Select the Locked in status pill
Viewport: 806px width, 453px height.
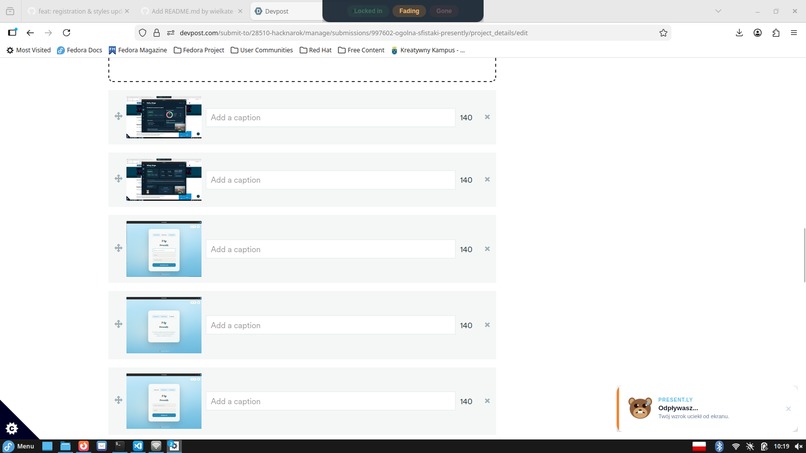368,11
